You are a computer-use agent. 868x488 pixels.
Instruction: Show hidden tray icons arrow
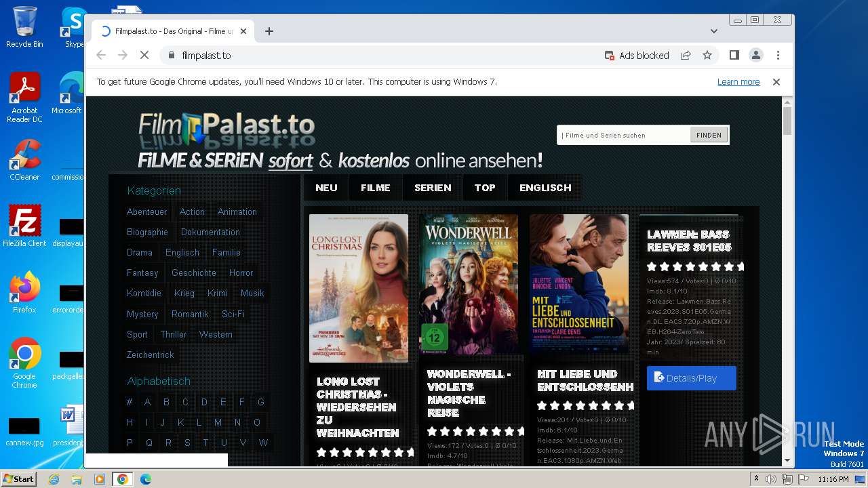756,479
